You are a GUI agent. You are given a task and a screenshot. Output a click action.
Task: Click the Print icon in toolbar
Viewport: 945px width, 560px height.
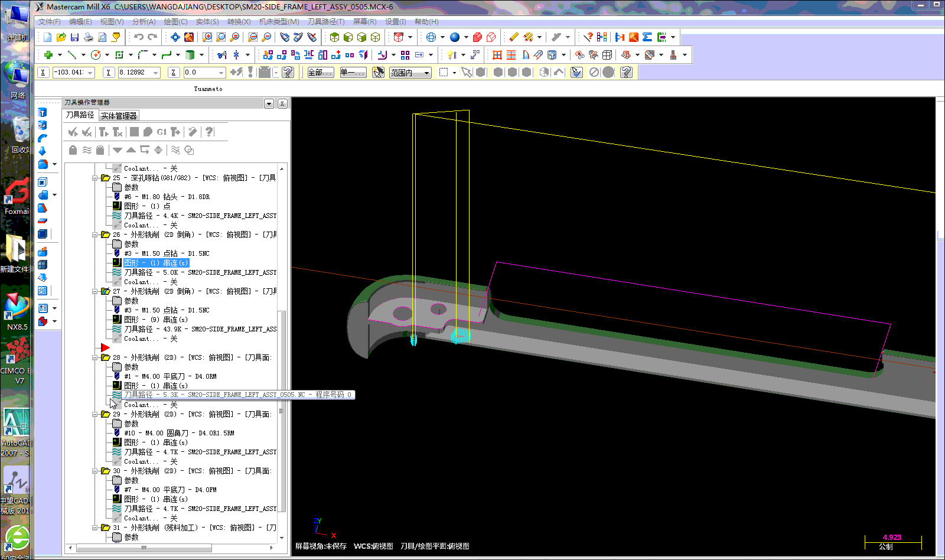point(88,37)
